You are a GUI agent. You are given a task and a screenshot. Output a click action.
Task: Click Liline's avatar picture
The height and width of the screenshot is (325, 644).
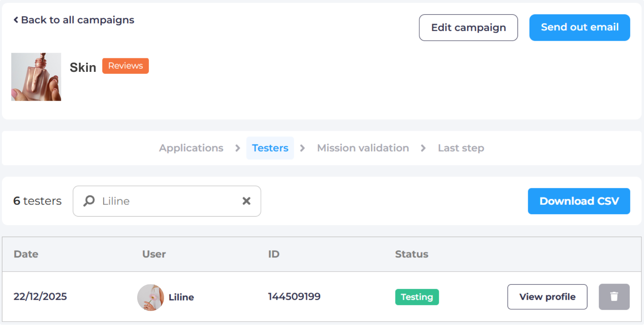tap(151, 297)
